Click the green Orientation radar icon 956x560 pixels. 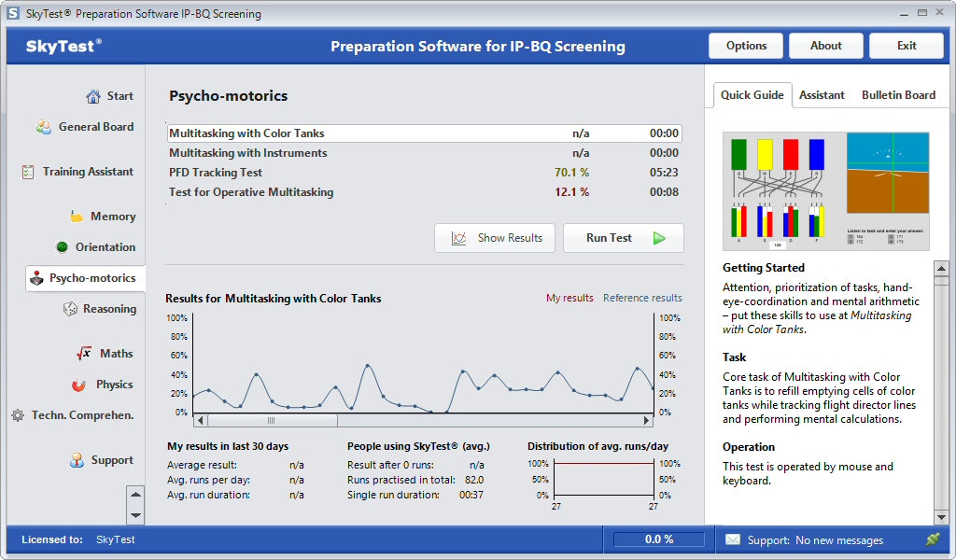62,247
